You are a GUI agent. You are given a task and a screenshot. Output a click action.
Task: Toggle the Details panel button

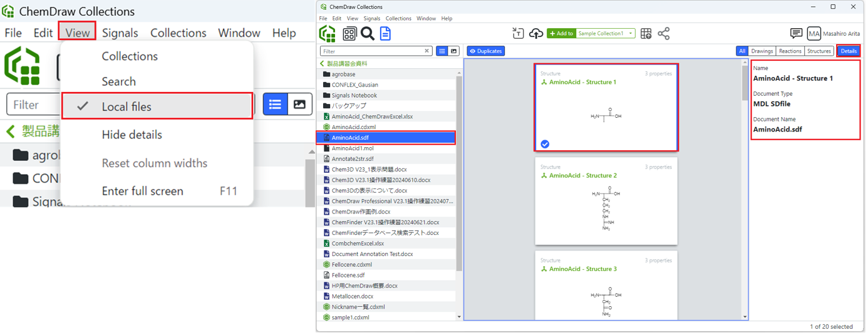click(849, 51)
